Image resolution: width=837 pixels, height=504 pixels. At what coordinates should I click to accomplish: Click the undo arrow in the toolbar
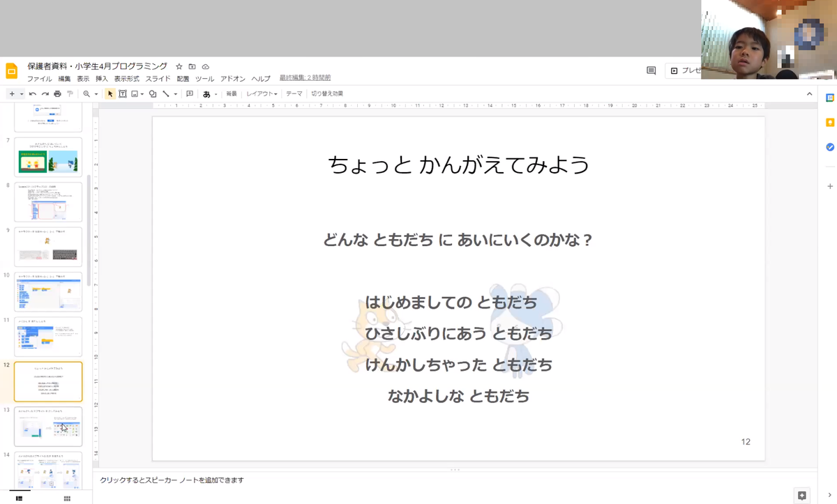pyautogui.click(x=33, y=94)
